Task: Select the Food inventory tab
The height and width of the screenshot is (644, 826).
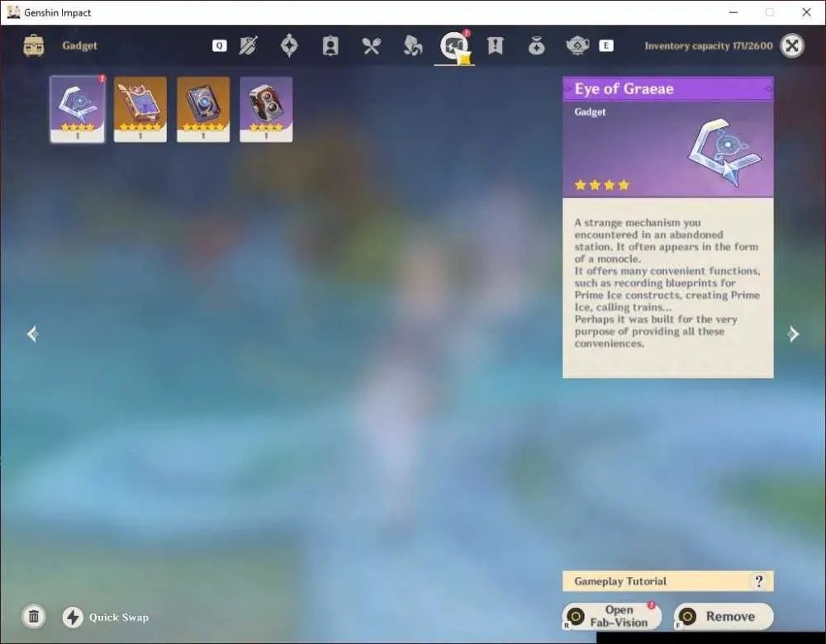Action: 372,45
